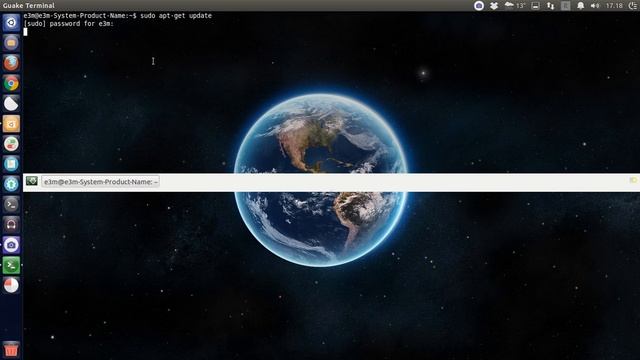The height and width of the screenshot is (360, 640).
Task: Open the purple camera screenshot app in the dock
Action: pos(11,245)
